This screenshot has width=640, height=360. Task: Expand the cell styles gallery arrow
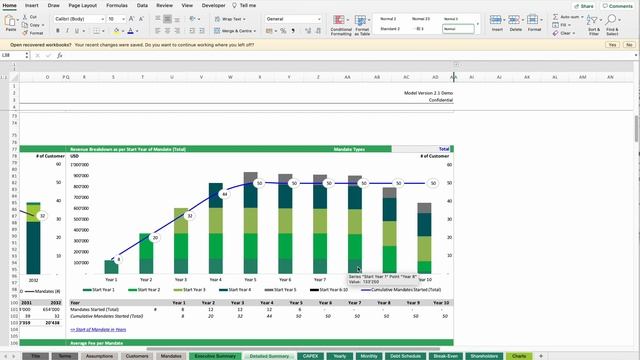tap(478, 24)
